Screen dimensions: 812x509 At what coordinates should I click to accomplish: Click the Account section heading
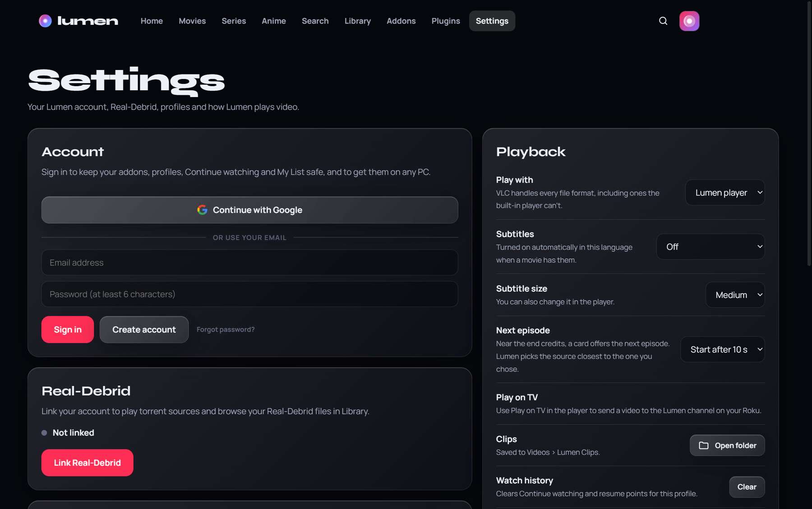coord(73,152)
